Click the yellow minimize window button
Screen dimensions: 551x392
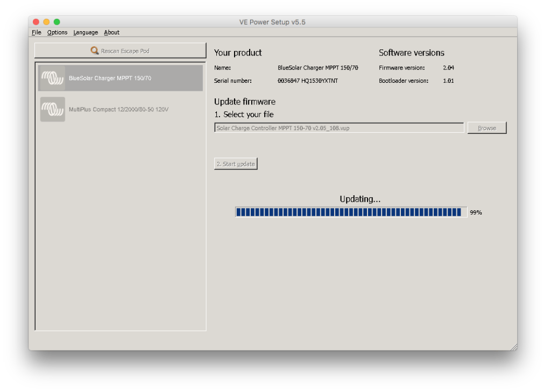pyautogui.click(x=46, y=22)
